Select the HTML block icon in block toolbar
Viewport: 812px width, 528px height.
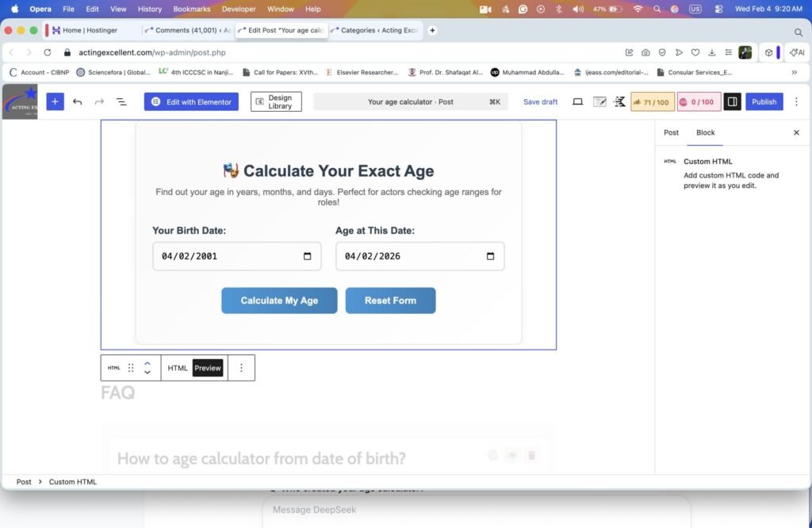(113, 367)
